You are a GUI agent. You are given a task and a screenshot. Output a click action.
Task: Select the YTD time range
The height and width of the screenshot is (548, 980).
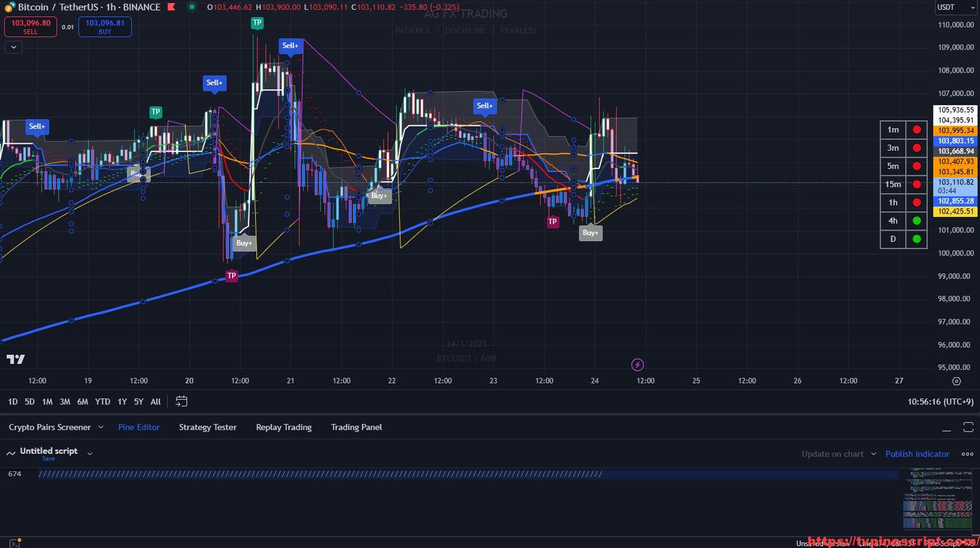coord(102,402)
